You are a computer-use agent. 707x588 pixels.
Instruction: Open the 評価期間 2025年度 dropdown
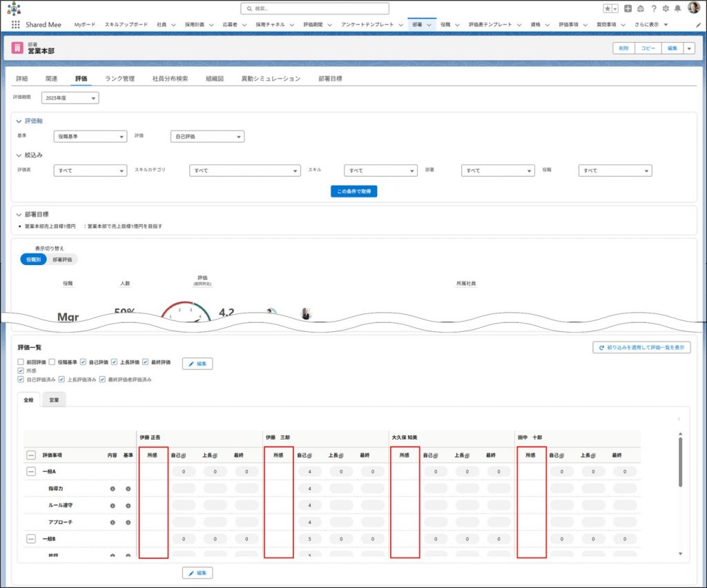tap(70, 98)
